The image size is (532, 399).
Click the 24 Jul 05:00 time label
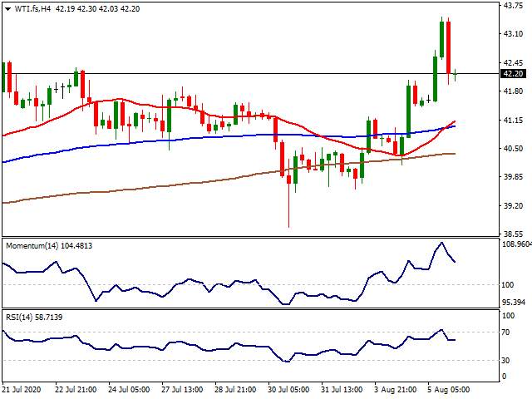click(129, 389)
